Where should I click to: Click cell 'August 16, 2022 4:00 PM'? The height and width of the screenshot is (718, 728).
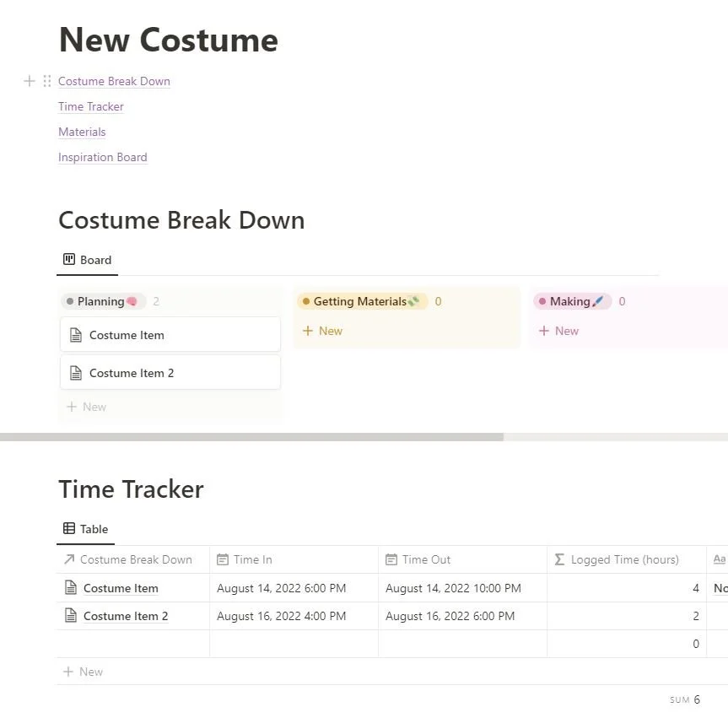294,616
